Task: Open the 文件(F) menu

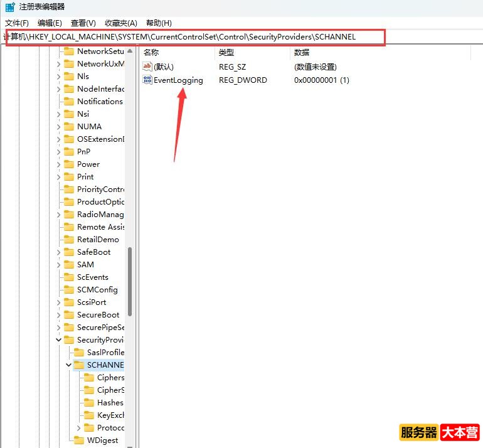Action: click(x=17, y=23)
